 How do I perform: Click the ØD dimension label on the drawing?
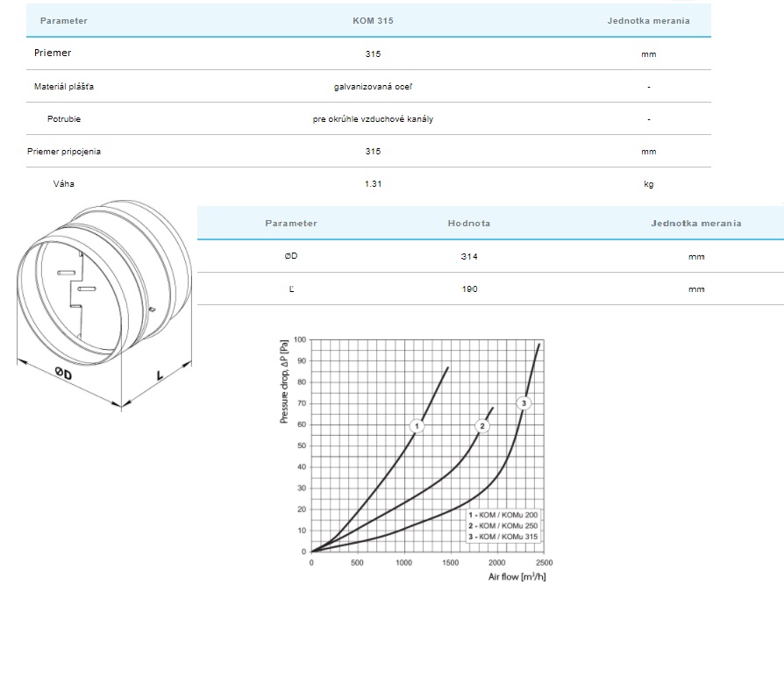point(62,374)
